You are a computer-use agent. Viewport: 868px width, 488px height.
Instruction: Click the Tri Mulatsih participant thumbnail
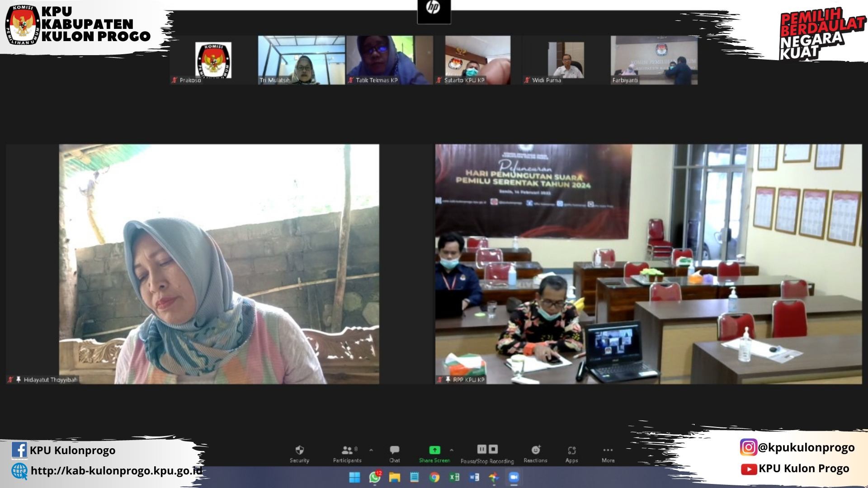point(301,60)
